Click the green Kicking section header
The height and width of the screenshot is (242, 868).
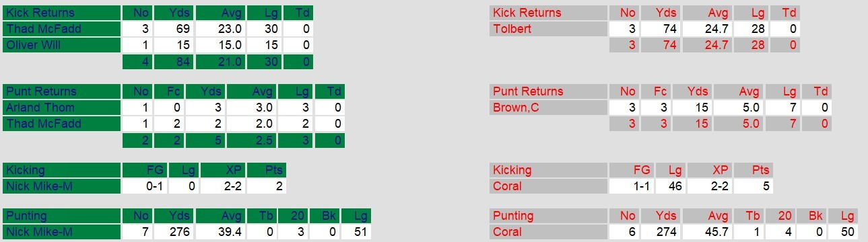(62, 170)
